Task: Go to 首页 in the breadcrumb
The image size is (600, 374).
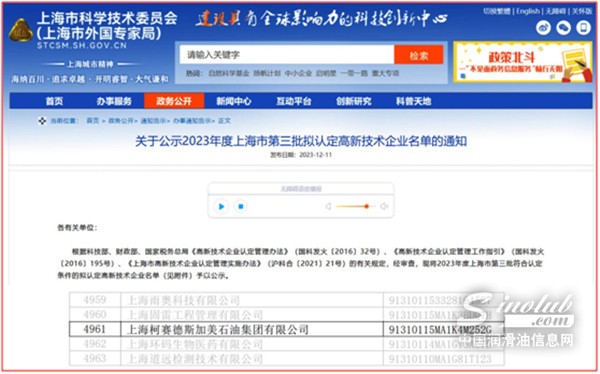Action: [x=93, y=121]
